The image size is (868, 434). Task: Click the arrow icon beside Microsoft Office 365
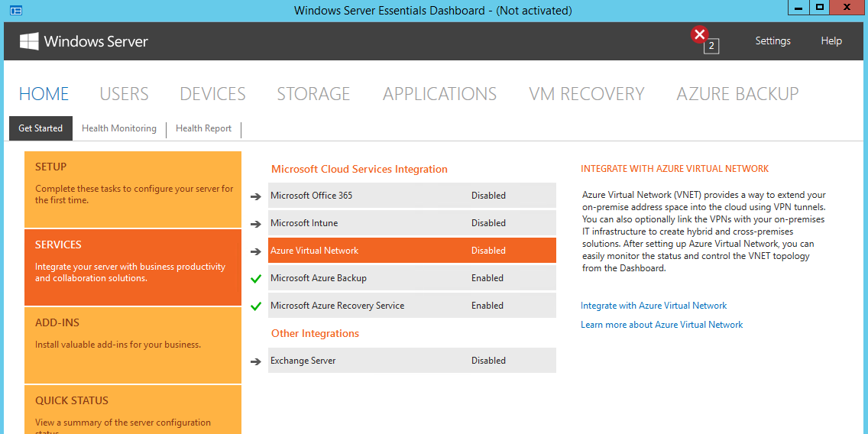pos(255,196)
